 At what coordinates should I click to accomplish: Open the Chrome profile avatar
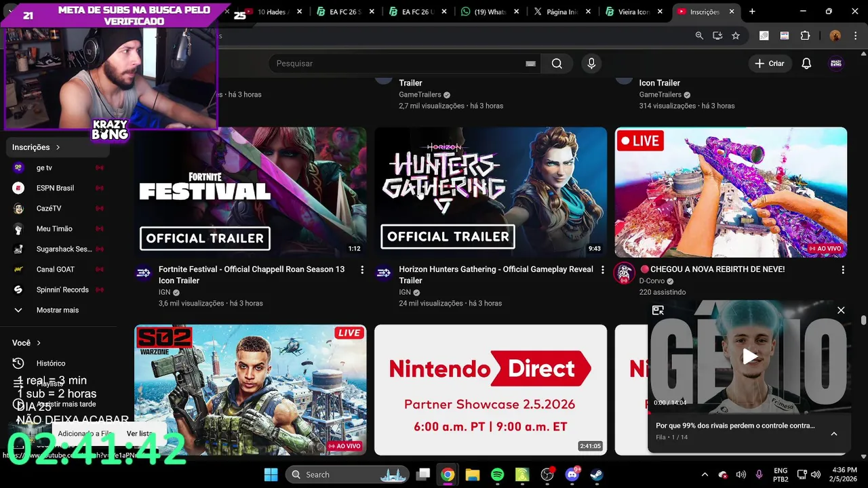click(x=835, y=36)
